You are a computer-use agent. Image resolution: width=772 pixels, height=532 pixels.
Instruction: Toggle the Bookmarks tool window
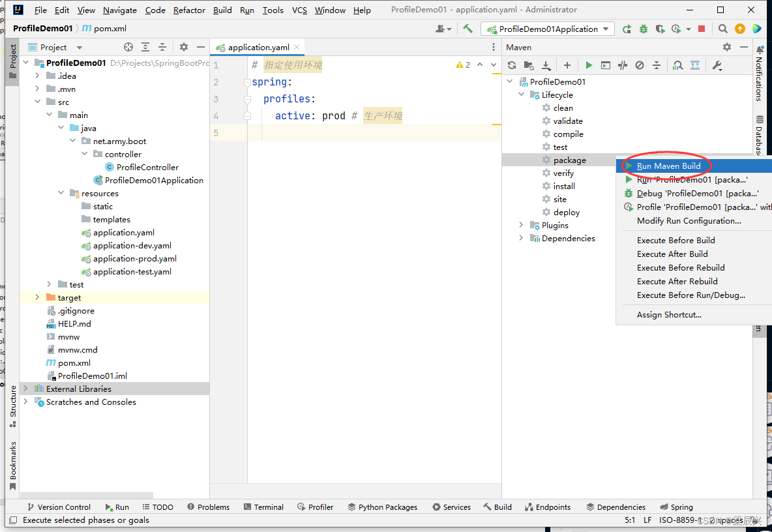pyautogui.click(x=13, y=465)
